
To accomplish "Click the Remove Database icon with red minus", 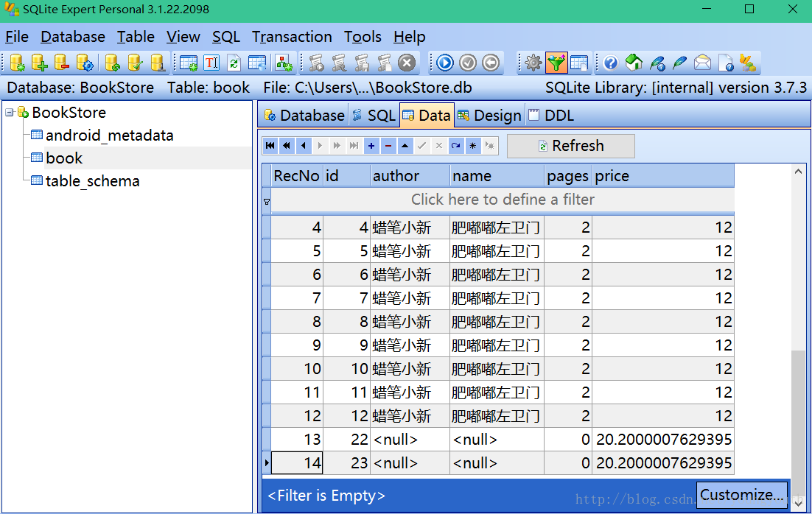I will tap(62, 63).
